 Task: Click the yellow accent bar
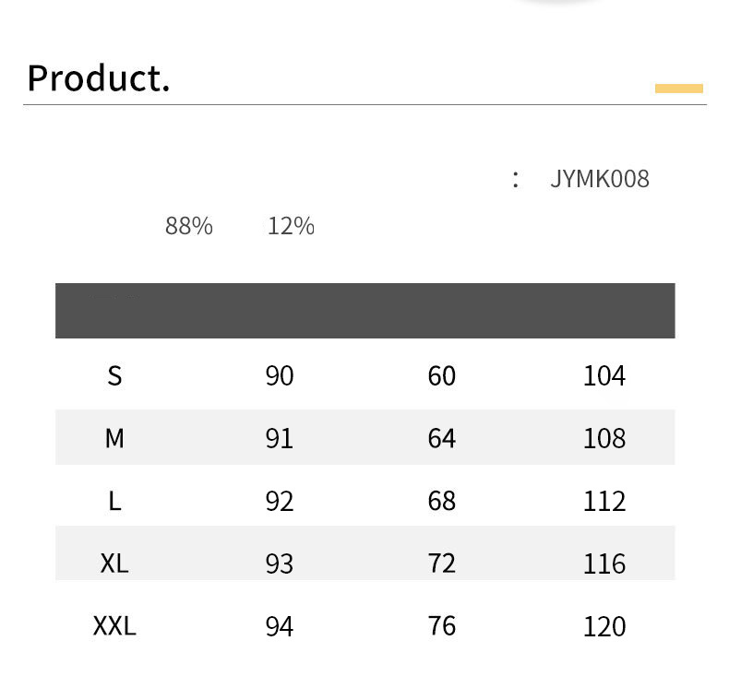[678, 89]
